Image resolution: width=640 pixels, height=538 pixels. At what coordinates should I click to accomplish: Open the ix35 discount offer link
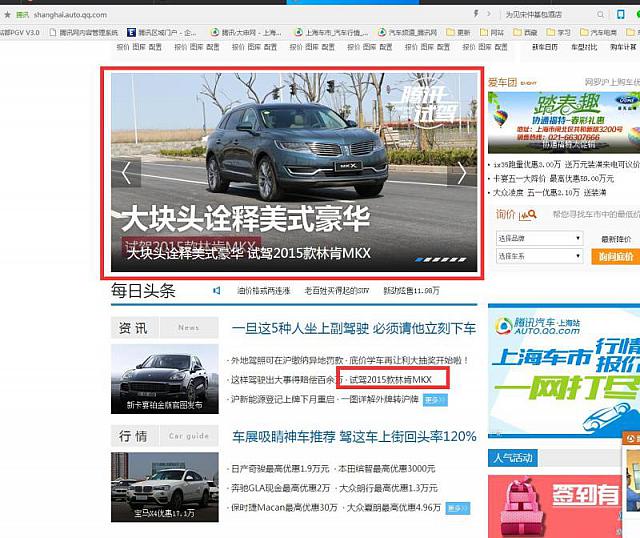[x=566, y=165]
